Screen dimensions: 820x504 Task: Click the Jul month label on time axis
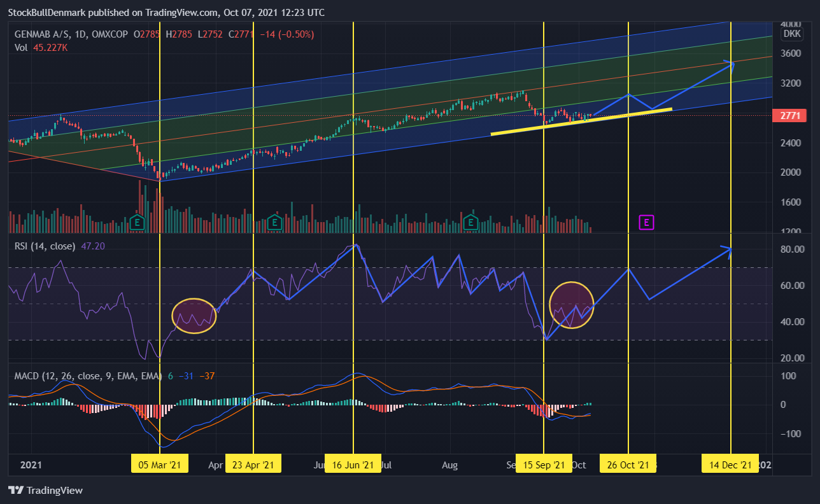click(386, 465)
